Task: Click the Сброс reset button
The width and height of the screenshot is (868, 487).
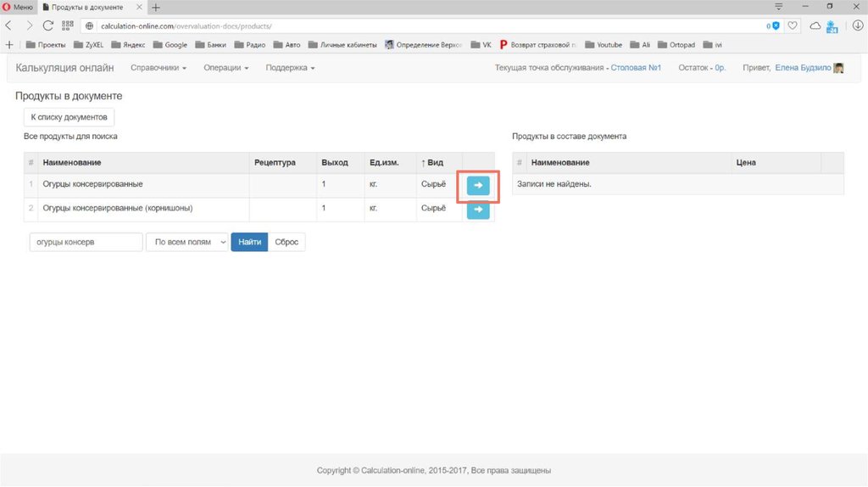Action: [x=287, y=242]
